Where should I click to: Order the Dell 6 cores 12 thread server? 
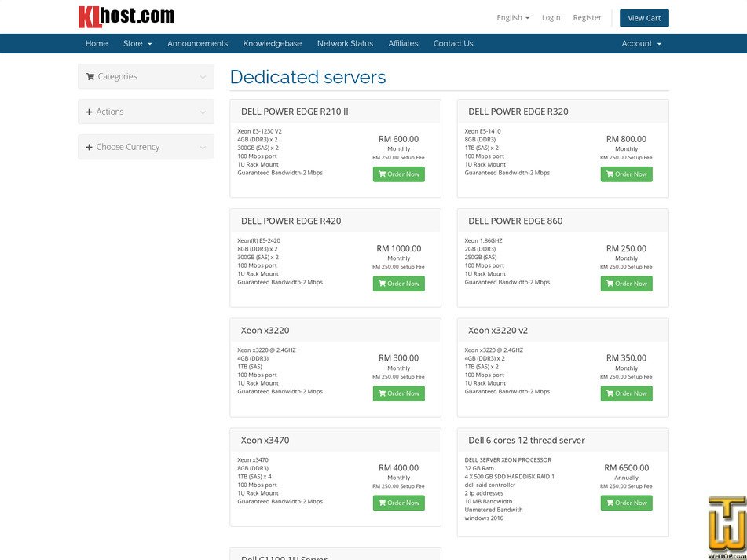(x=627, y=503)
